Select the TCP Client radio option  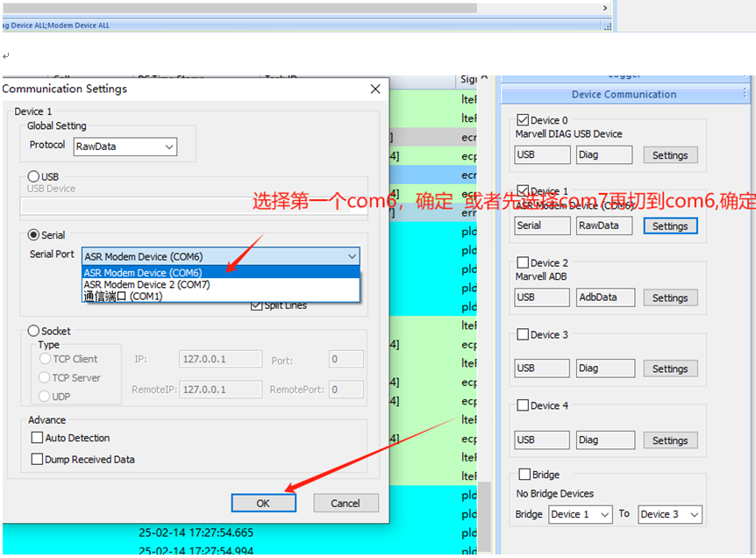[45, 359]
